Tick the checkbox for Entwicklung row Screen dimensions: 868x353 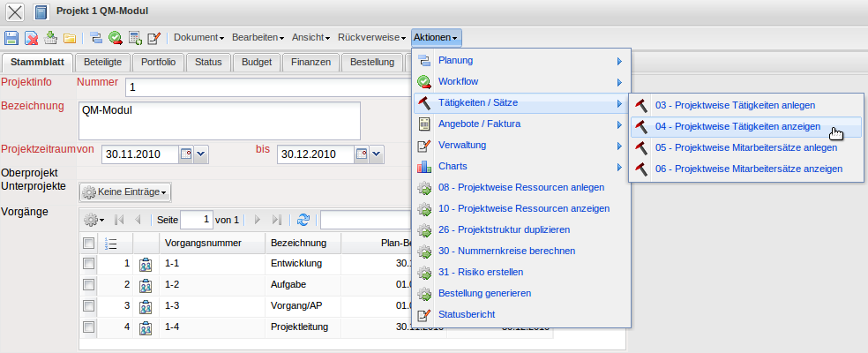88,263
